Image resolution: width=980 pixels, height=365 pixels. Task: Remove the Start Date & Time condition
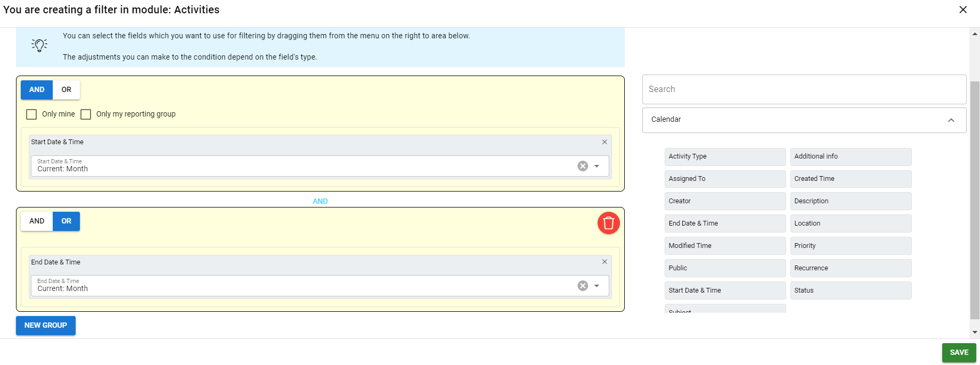point(605,142)
